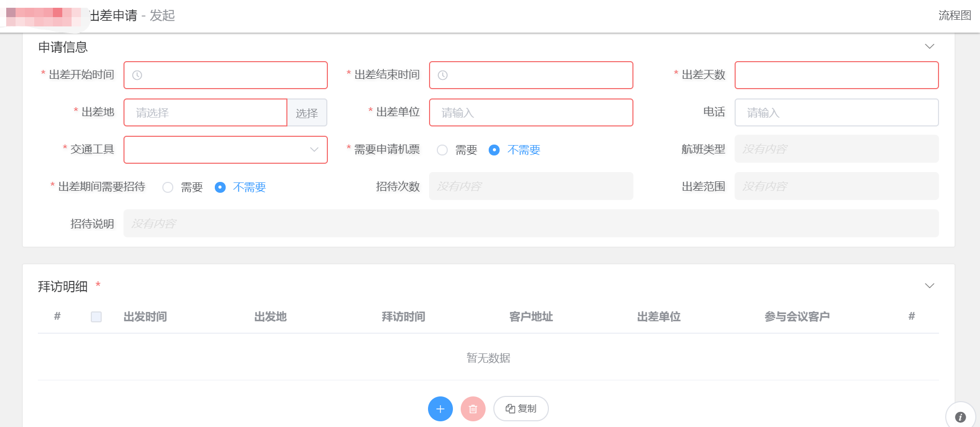Click the clock icon in 出差结束时间 field
This screenshot has height=427, width=980.
click(443, 75)
